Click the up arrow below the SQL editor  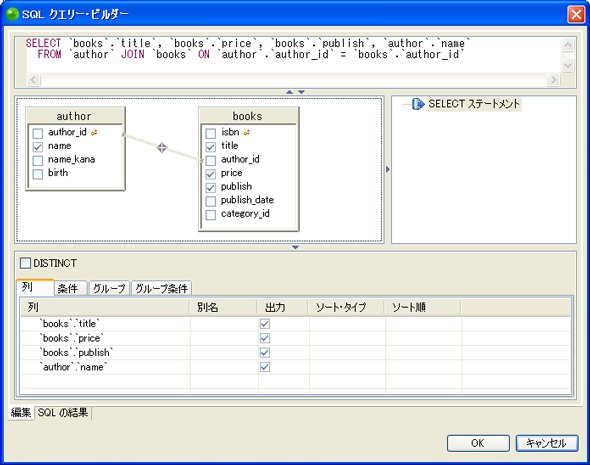(289, 92)
